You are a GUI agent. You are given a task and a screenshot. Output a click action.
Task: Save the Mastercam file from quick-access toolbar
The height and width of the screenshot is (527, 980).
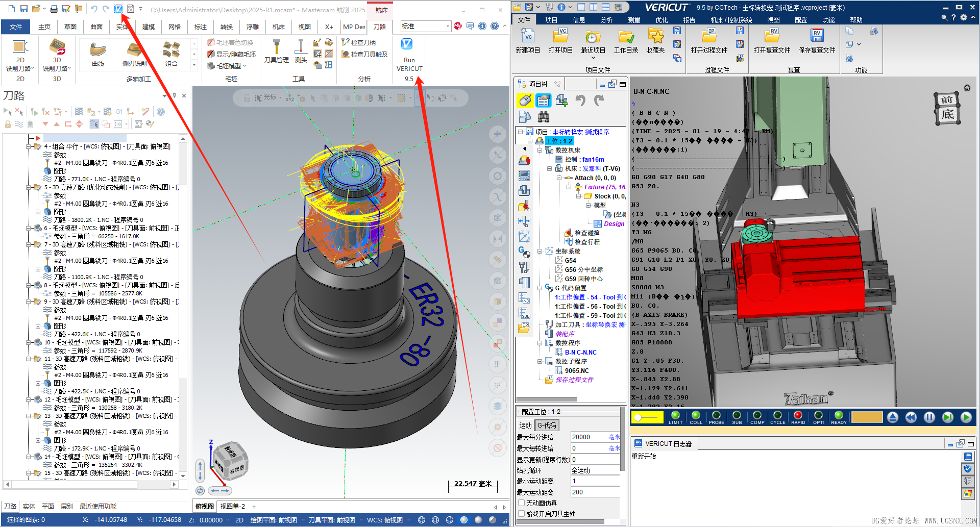click(24, 9)
